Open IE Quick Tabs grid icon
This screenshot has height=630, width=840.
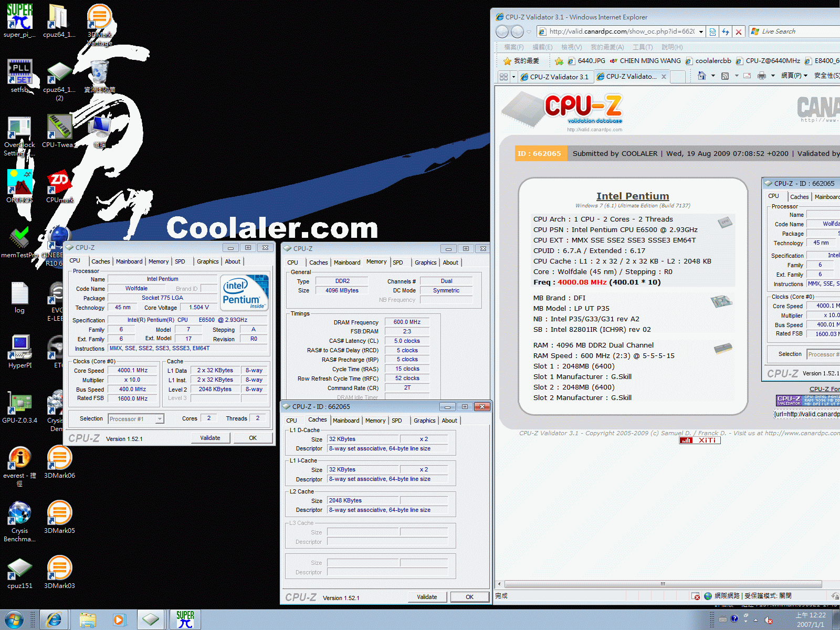(504, 77)
